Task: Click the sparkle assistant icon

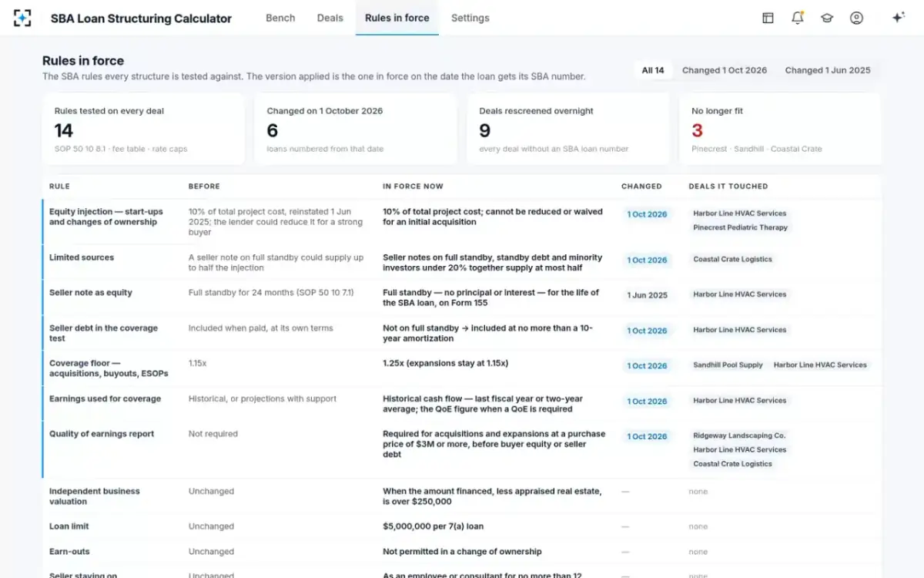Action: point(898,18)
